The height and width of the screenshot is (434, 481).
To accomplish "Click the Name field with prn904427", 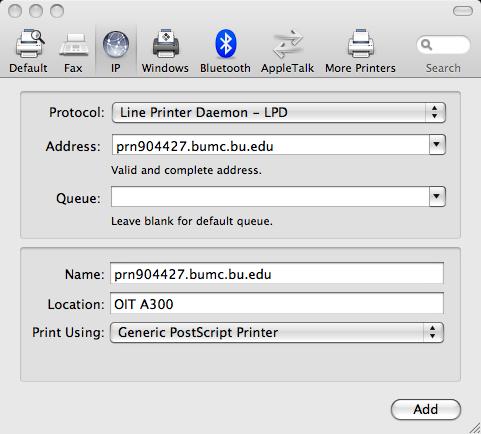I will pos(277,274).
